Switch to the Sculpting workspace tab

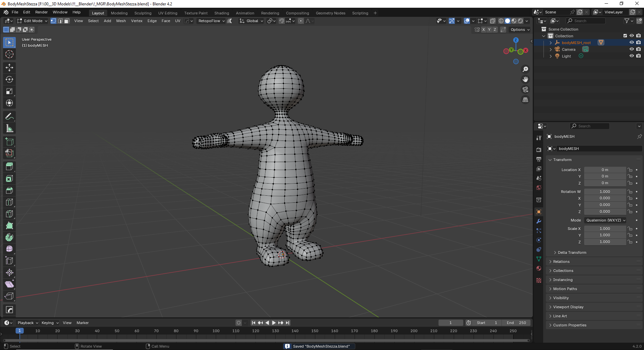[x=143, y=13]
